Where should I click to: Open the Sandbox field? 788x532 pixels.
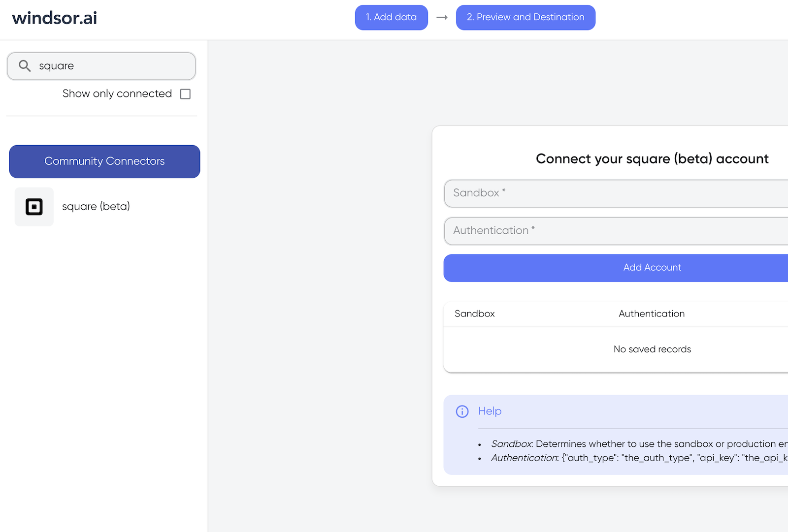pos(616,193)
